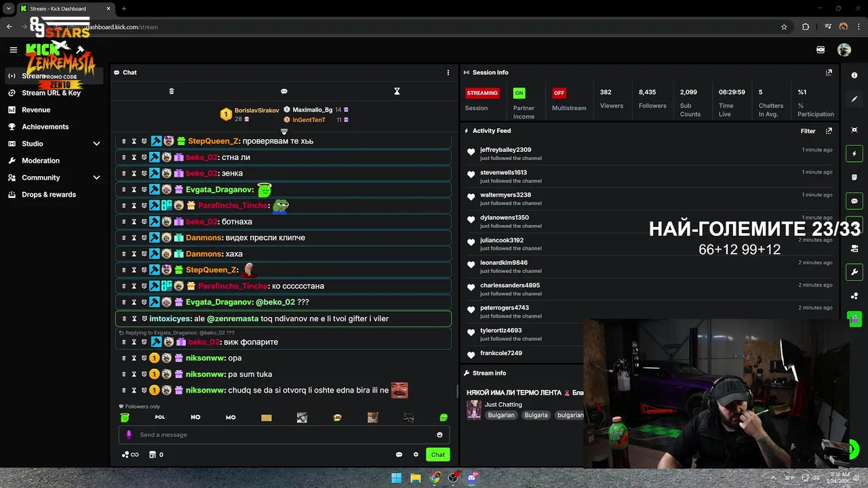Click the shield icon on niksonww 'opa' message
This screenshot has height=488, width=868.
144,358
